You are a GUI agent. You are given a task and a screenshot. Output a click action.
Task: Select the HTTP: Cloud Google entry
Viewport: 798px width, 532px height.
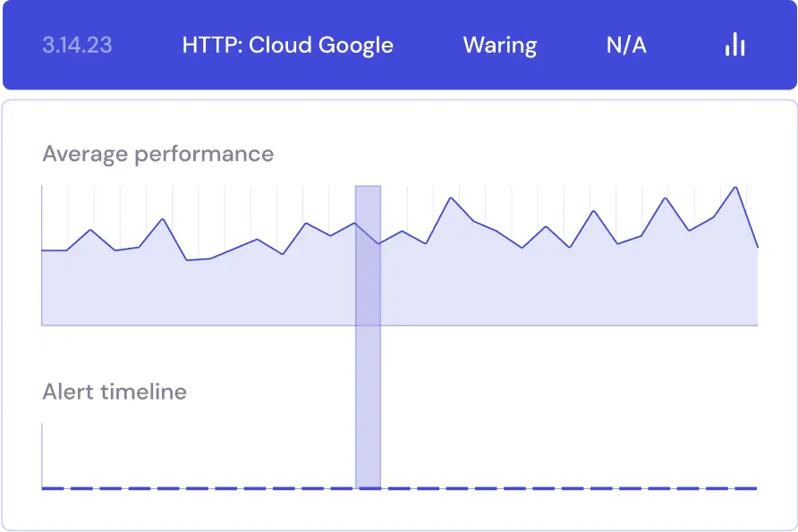coord(287,45)
